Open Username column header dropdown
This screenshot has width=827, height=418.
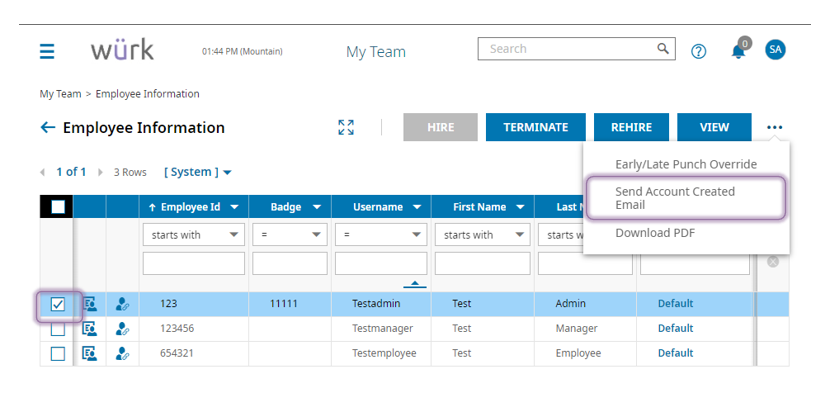click(x=417, y=207)
